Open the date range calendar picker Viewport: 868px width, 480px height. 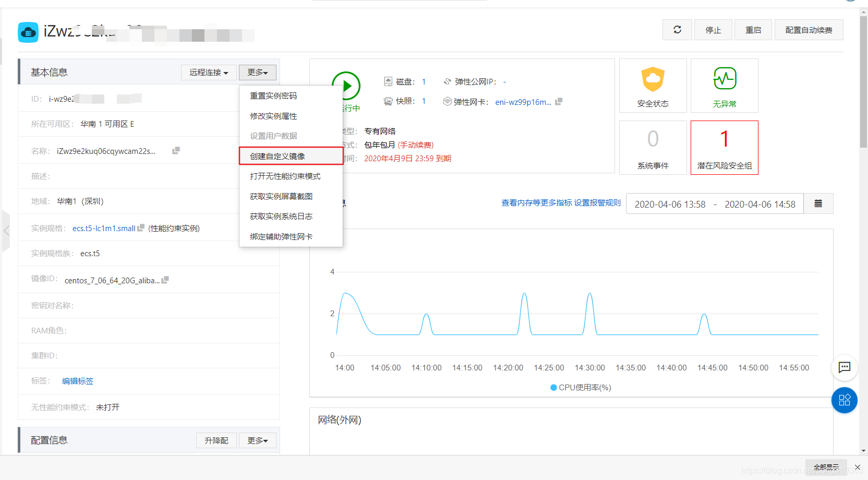[818, 203]
